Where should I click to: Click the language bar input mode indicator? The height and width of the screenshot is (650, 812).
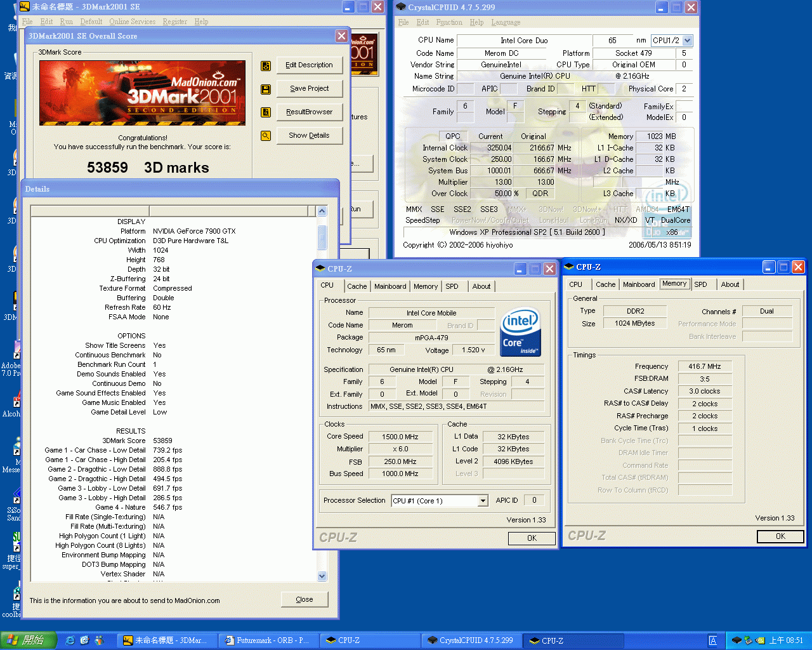coord(713,640)
